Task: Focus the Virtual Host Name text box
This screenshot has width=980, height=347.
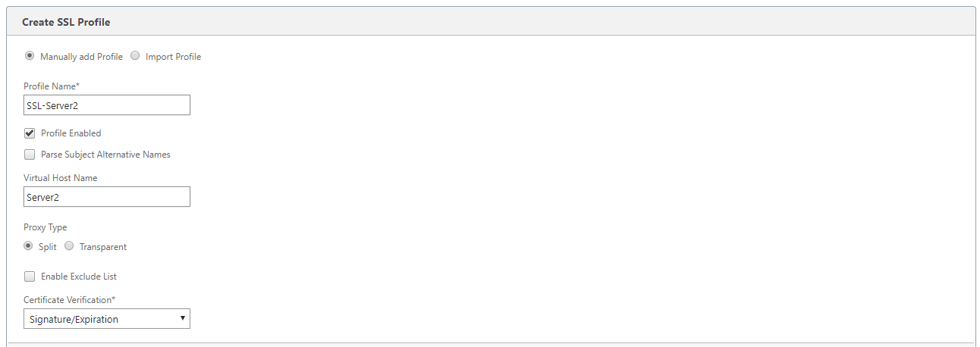Action: click(x=107, y=197)
